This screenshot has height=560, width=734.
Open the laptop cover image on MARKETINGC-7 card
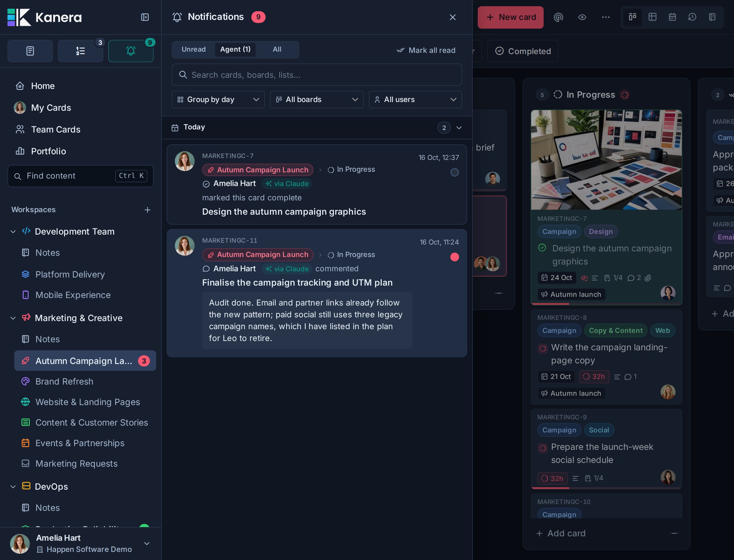606,160
